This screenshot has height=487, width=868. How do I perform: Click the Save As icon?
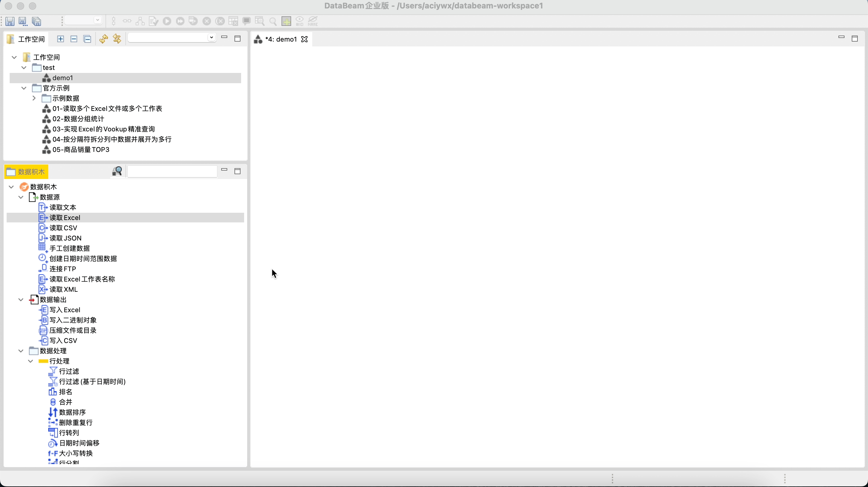23,21
